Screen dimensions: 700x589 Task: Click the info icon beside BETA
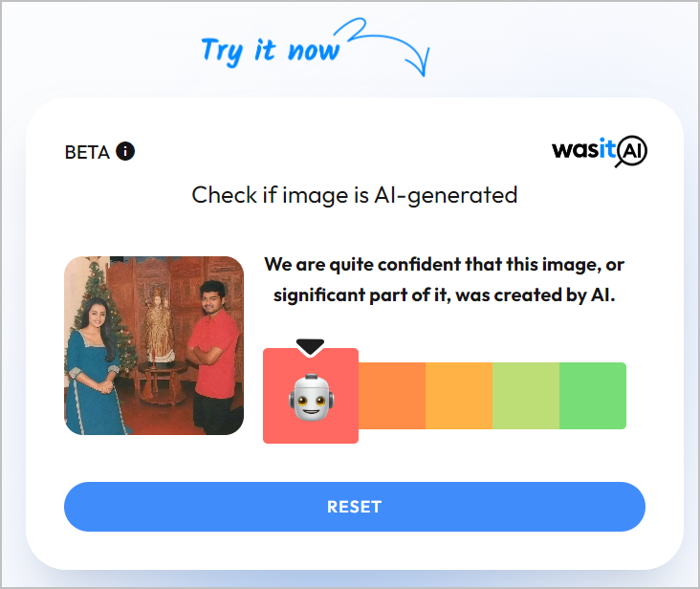coord(125,151)
